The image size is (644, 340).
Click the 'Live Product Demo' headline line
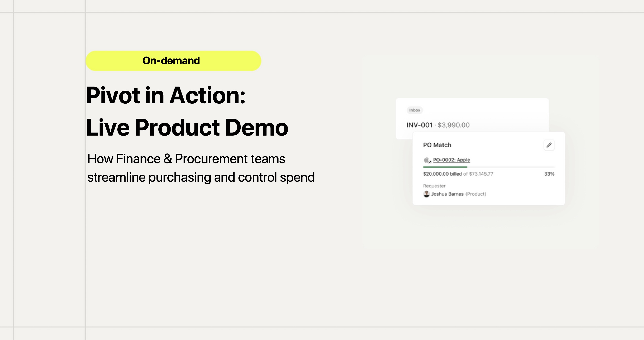(x=187, y=128)
